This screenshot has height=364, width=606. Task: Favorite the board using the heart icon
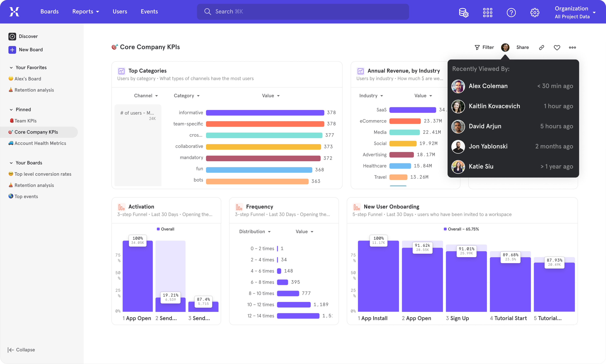coord(557,47)
